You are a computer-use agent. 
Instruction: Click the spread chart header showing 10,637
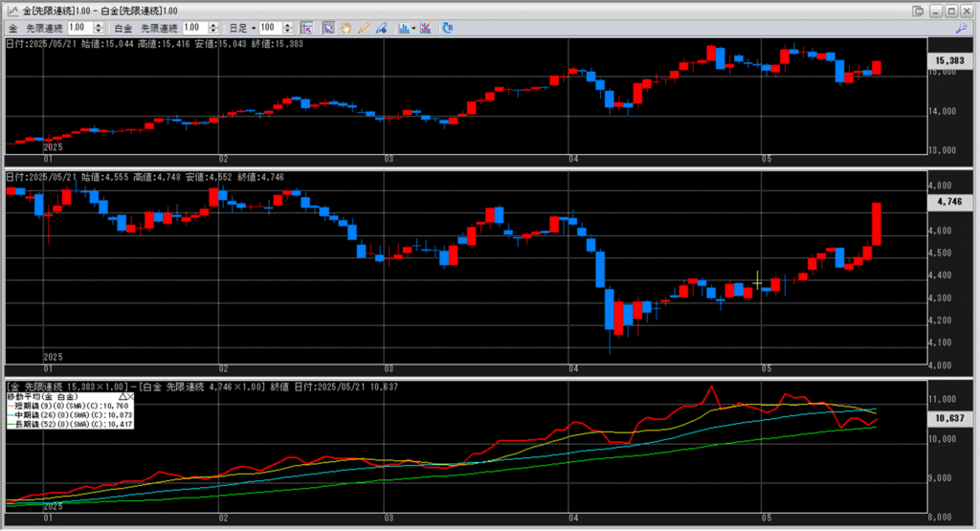(x=203, y=387)
